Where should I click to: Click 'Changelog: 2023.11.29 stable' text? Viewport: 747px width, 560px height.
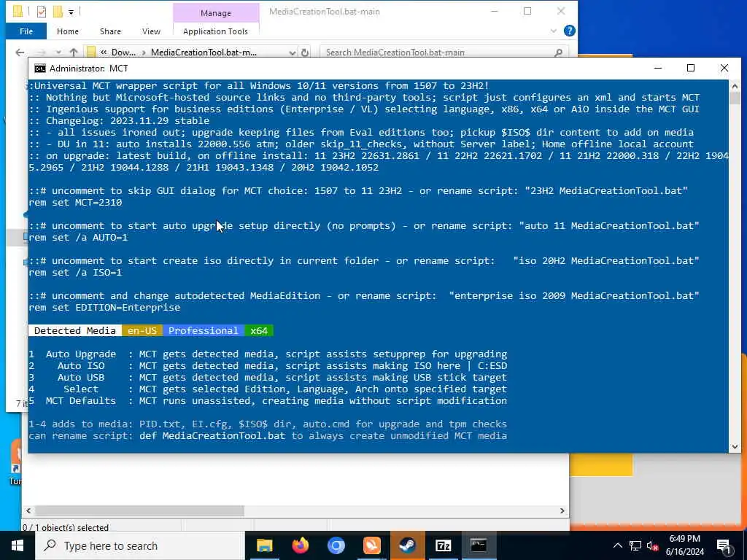[x=127, y=121]
